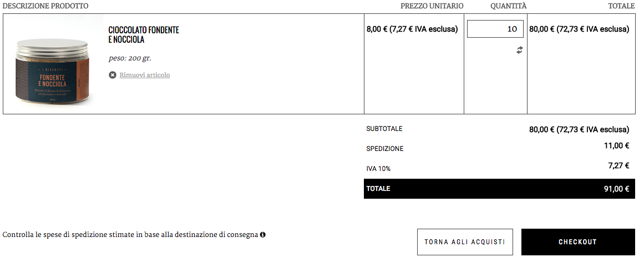Select the "Spedizione" row label

(385, 149)
